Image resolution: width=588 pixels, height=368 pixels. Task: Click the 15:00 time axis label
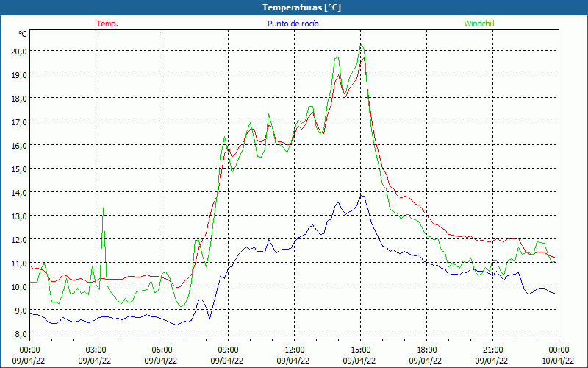(x=360, y=350)
